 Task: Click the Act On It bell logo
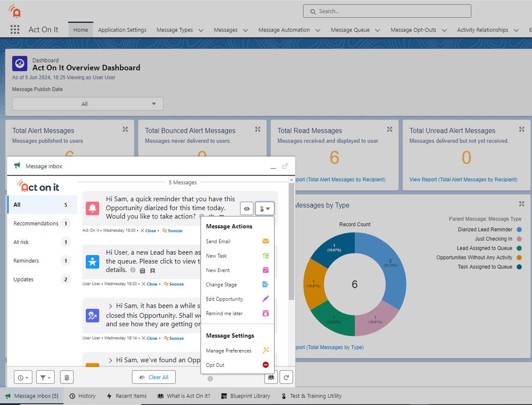(15, 11)
